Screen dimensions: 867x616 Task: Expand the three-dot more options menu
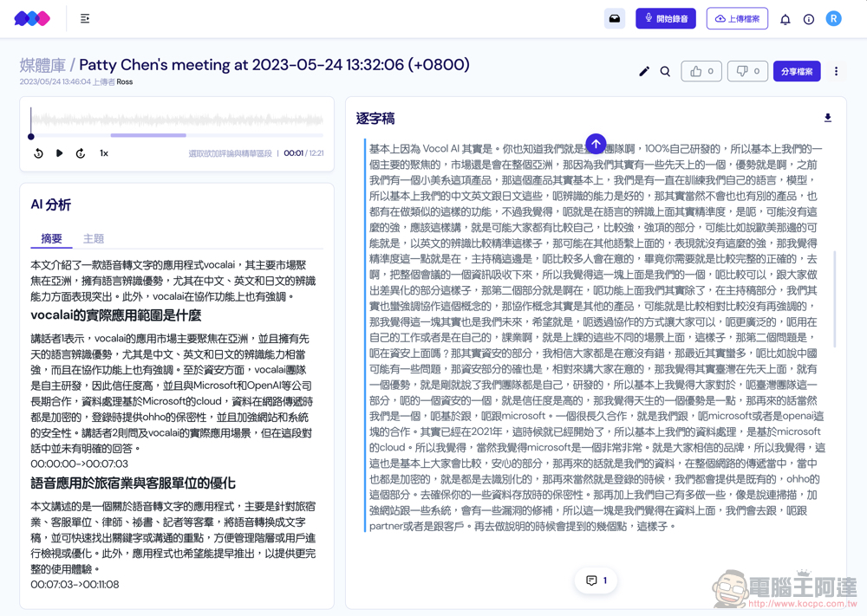pos(836,72)
